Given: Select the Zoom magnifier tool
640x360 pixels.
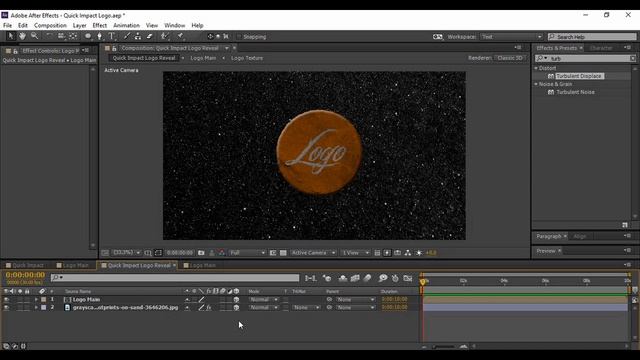Looking at the screenshot, I should pyautogui.click(x=34, y=36).
